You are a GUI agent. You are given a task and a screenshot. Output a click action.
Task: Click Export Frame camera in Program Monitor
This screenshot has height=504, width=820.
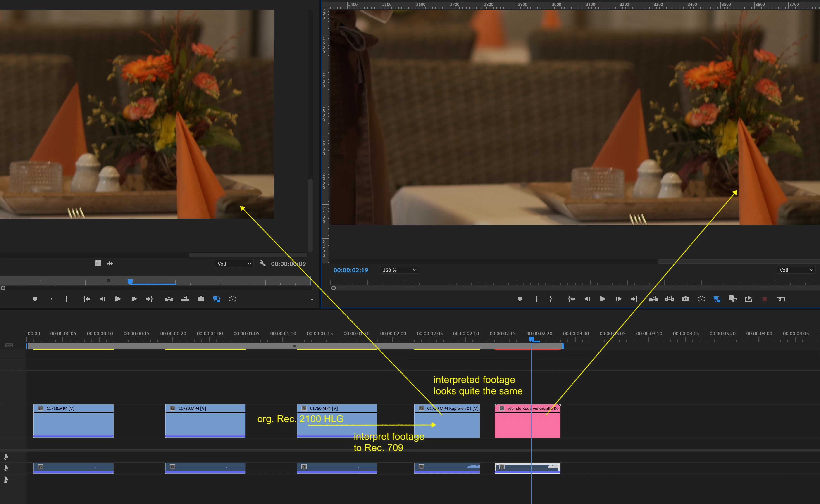coord(685,299)
